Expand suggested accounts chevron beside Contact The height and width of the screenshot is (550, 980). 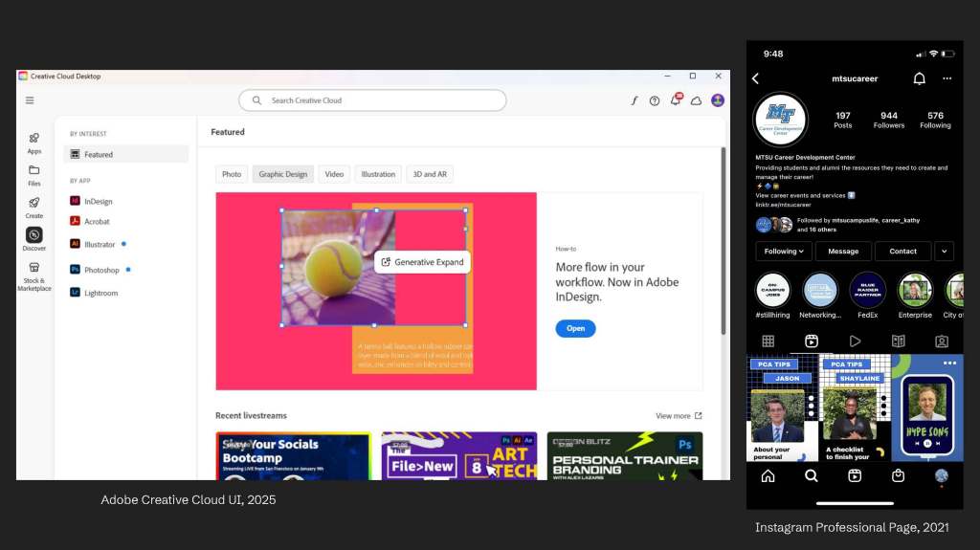pos(945,252)
